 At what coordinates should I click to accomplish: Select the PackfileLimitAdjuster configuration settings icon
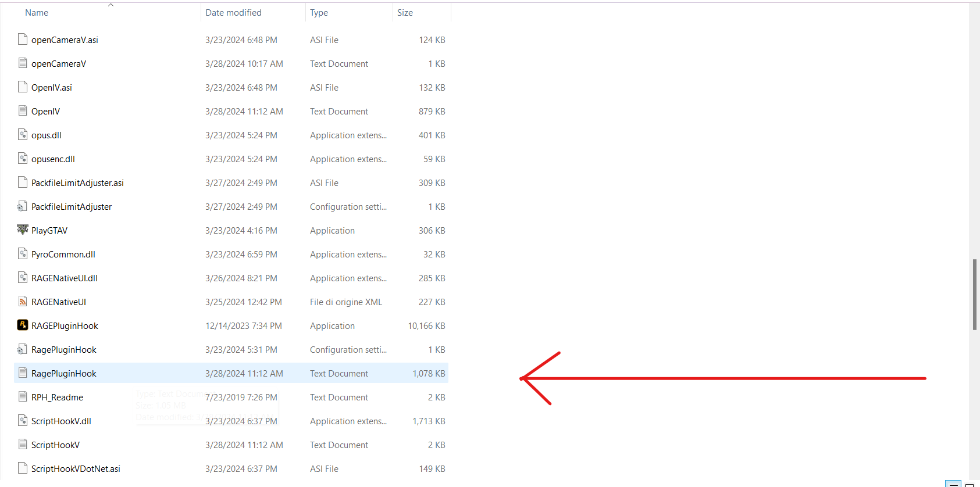coord(23,206)
